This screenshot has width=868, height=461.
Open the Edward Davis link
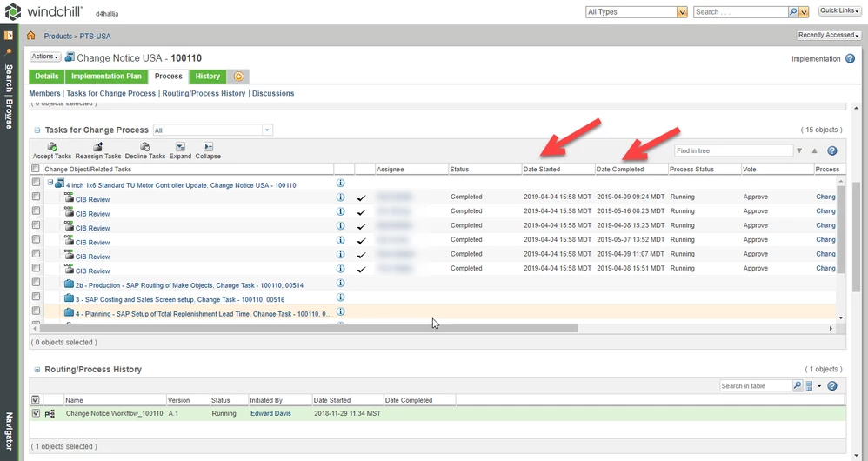click(270, 413)
